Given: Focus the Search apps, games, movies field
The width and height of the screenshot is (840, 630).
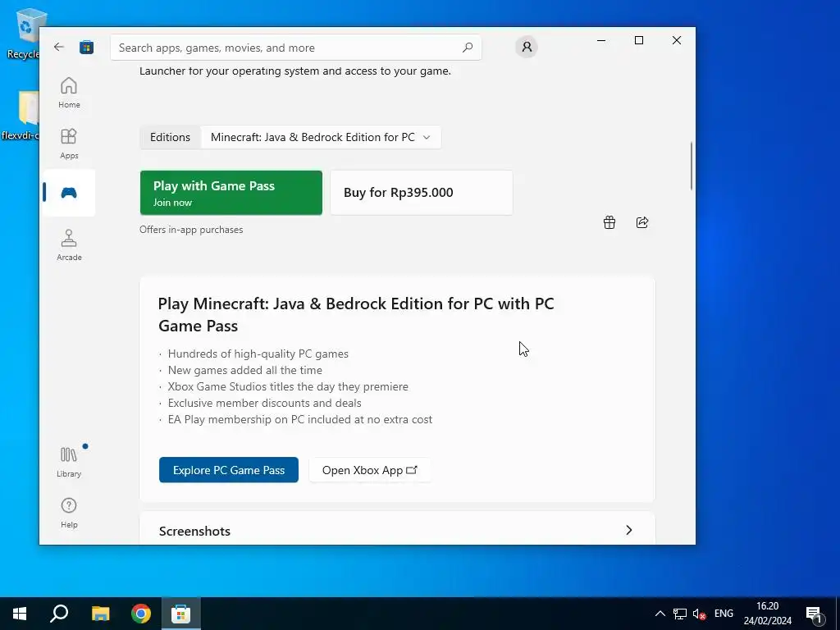Looking at the screenshot, I should click(x=295, y=48).
